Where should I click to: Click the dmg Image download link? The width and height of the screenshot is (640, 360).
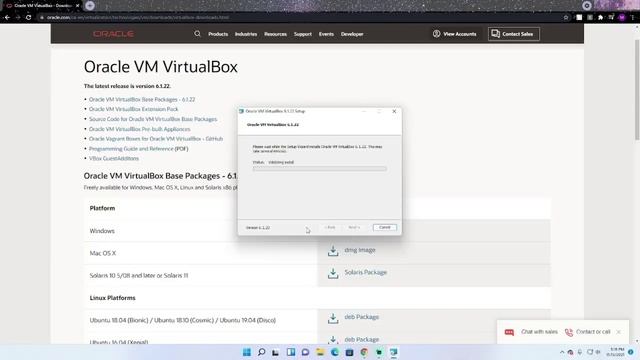[360, 250]
